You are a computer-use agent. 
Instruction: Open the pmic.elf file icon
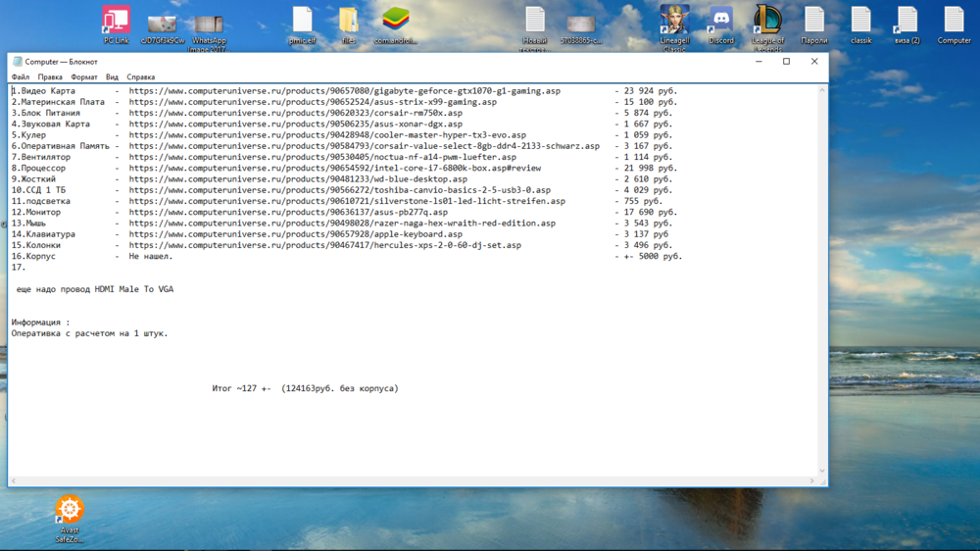(x=302, y=23)
